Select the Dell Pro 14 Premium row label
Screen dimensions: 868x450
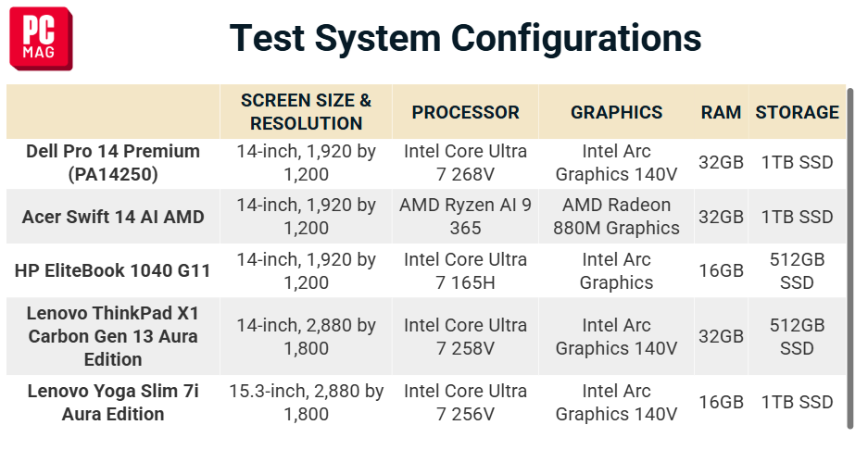113,163
